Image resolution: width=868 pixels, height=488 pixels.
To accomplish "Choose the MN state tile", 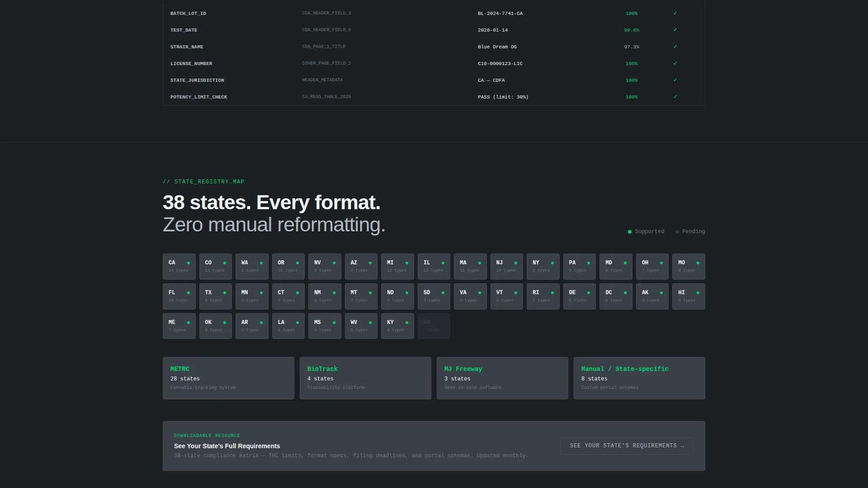I will 252,296.
